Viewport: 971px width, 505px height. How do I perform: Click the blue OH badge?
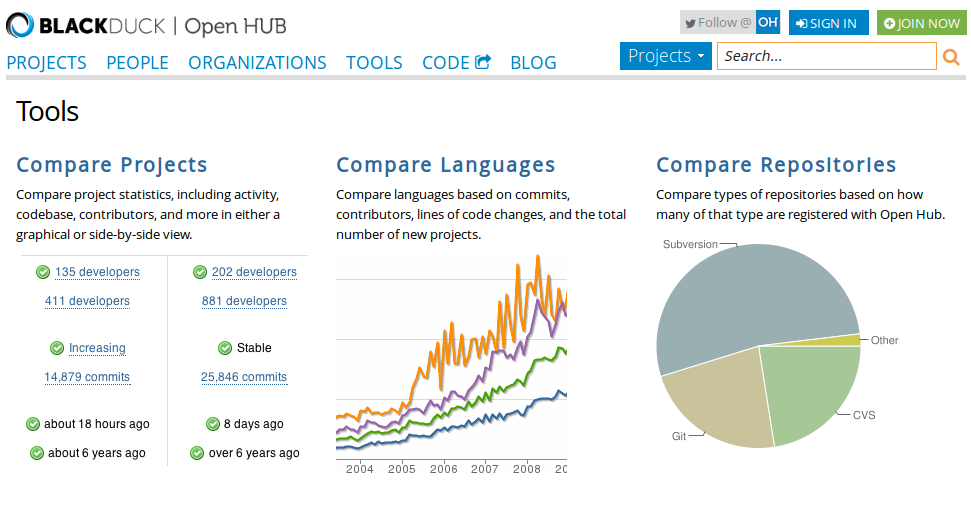point(768,22)
